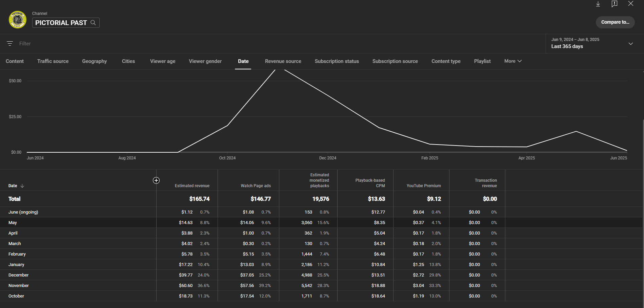Click November CPM value $18.88
The image size is (644, 308).
378,286
